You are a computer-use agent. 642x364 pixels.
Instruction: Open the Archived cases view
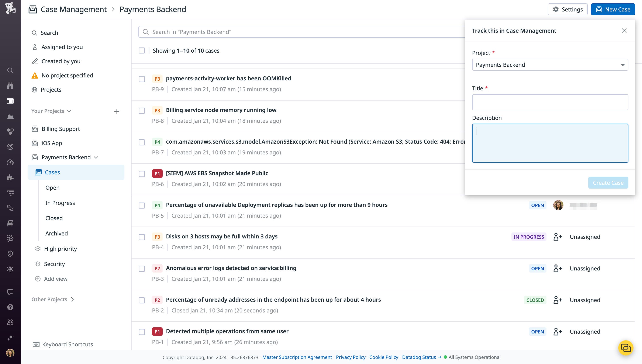(56, 233)
